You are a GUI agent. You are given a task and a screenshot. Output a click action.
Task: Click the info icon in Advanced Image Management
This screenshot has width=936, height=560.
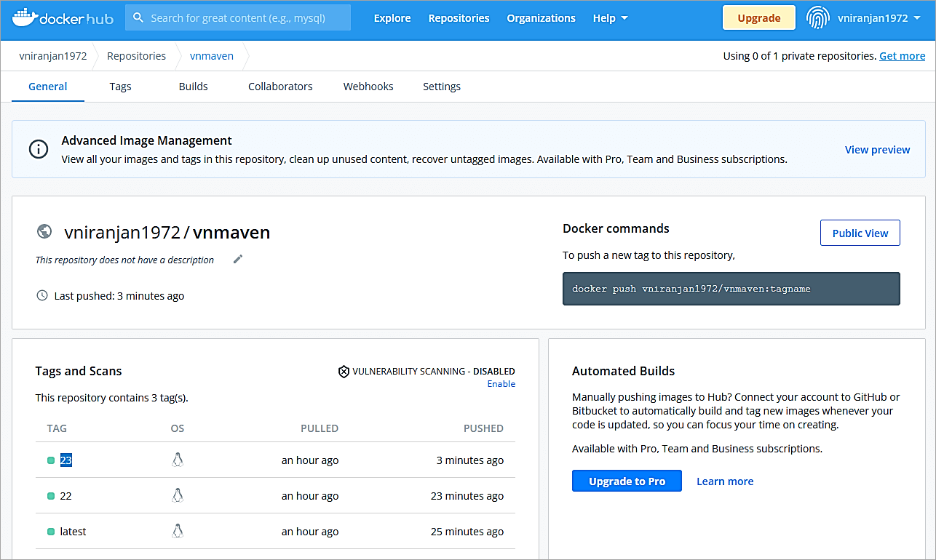[x=39, y=150]
